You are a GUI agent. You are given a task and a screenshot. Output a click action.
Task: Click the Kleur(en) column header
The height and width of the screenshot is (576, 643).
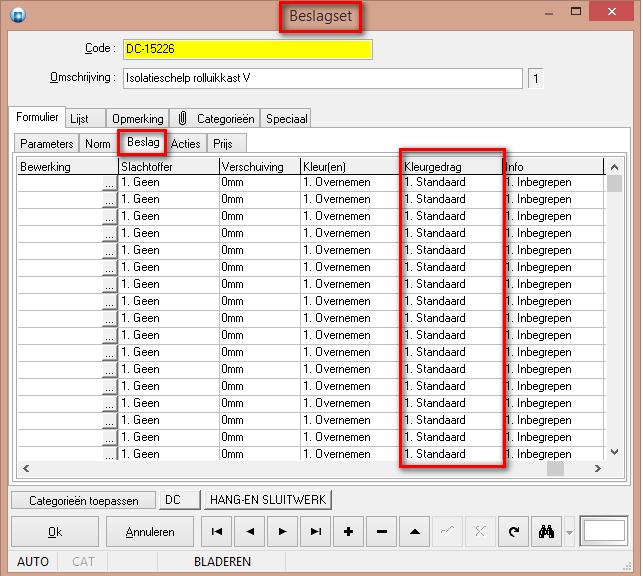pyautogui.click(x=351, y=167)
